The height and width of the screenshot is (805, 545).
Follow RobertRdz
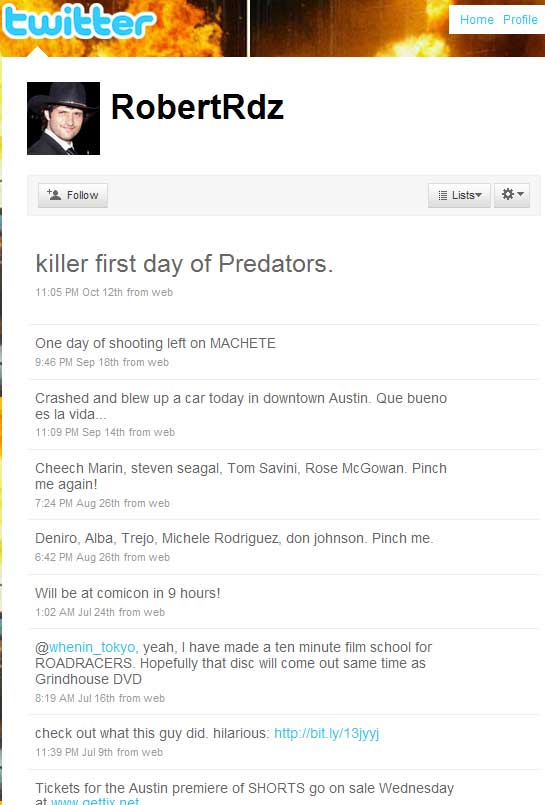[73, 195]
